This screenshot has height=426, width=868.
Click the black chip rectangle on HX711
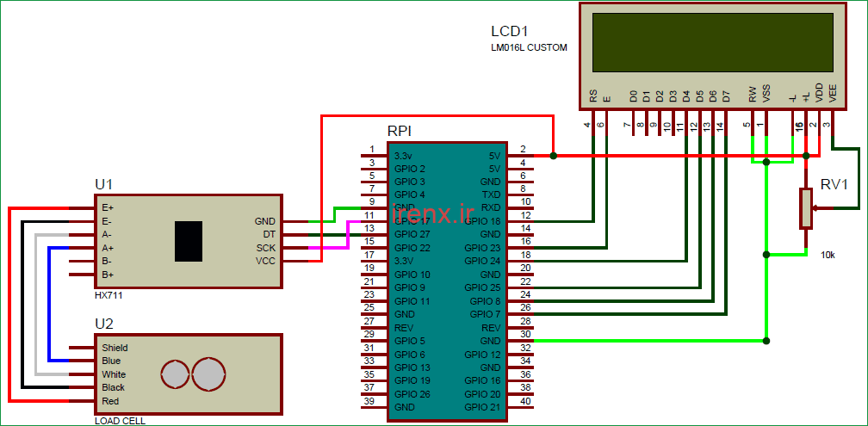(x=189, y=241)
